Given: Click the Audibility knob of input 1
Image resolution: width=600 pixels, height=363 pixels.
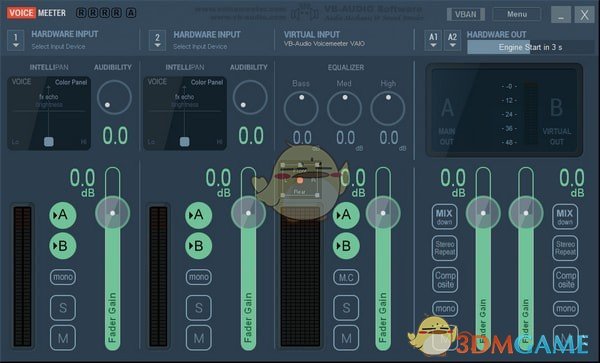Looking at the screenshot, I should [x=114, y=97].
